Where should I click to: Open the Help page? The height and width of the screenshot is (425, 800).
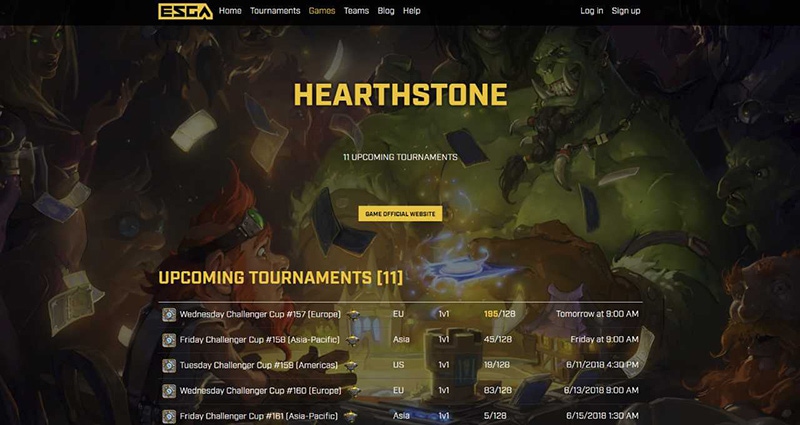point(411,11)
